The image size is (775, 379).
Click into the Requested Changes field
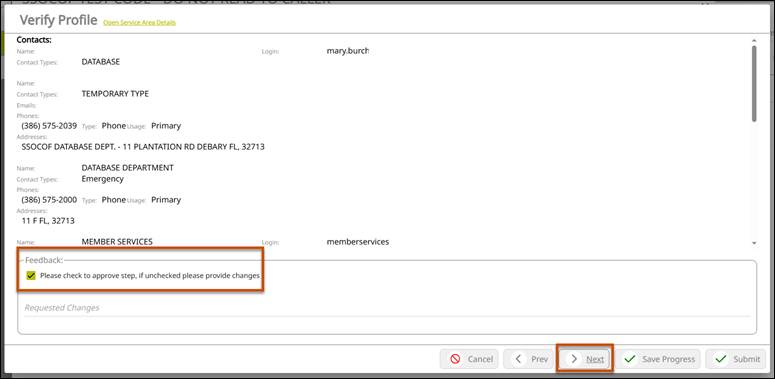pyautogui.click(x=387, y=308)
